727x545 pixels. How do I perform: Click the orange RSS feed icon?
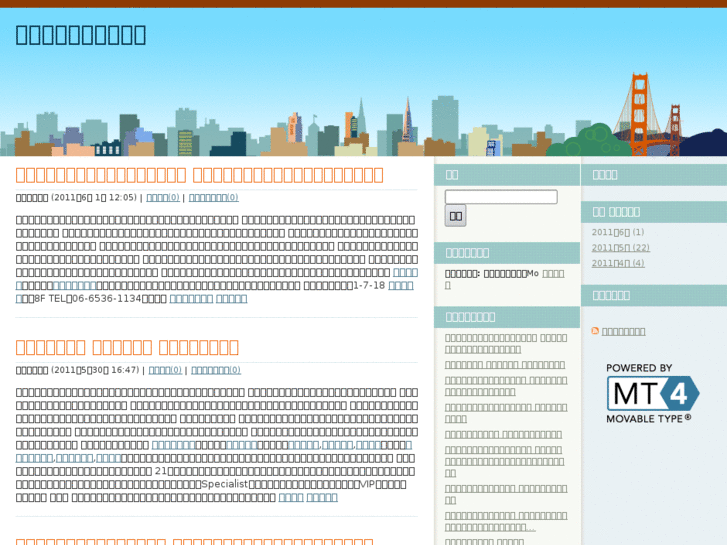(x=595, y=331)
